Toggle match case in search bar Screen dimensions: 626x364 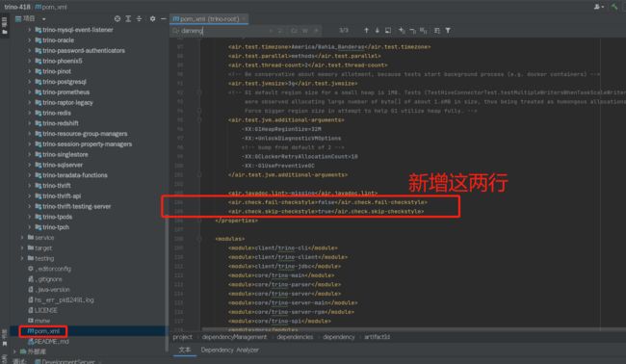point(294,31)
